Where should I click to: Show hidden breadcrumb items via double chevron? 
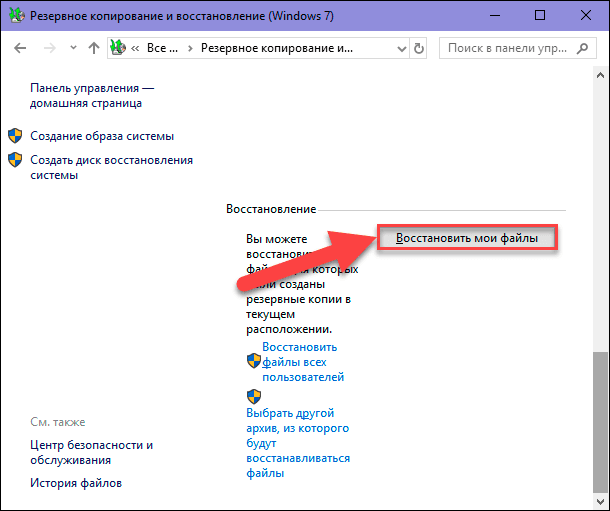(135, 48)
